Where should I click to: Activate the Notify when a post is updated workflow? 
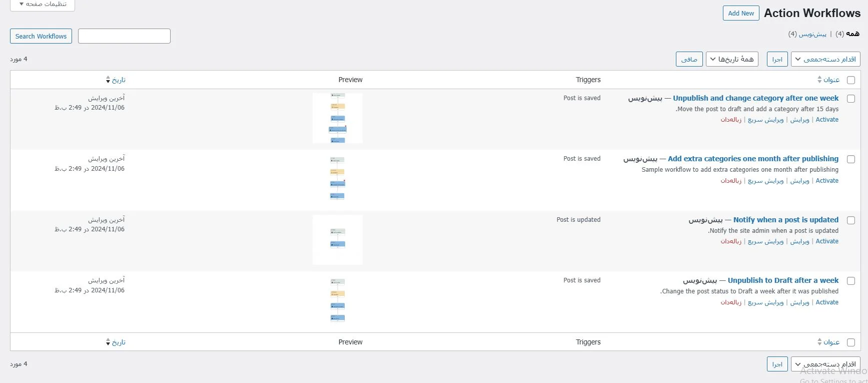coord(827,241)
